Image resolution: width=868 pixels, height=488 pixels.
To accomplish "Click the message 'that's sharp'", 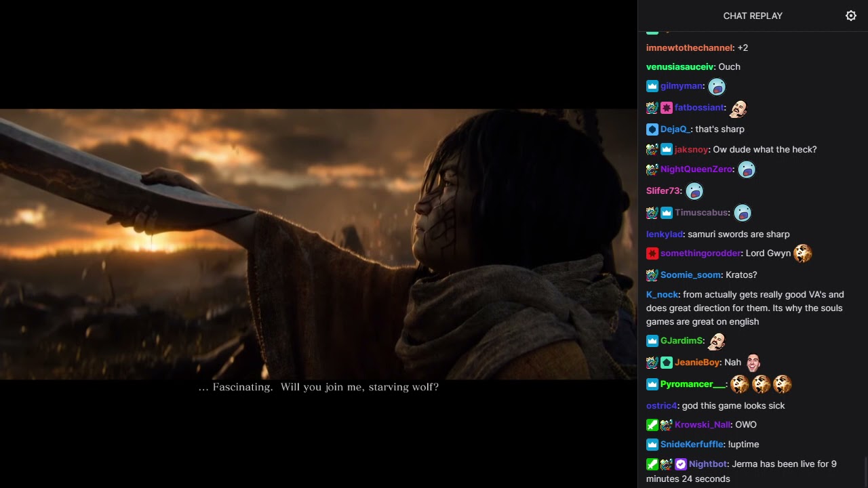I will pos(719,129).
